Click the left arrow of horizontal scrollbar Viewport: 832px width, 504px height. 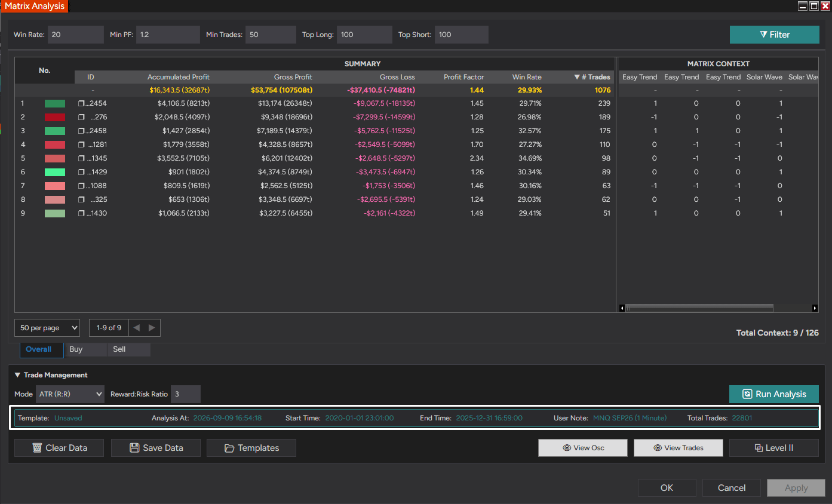click(x=622, y=308)
